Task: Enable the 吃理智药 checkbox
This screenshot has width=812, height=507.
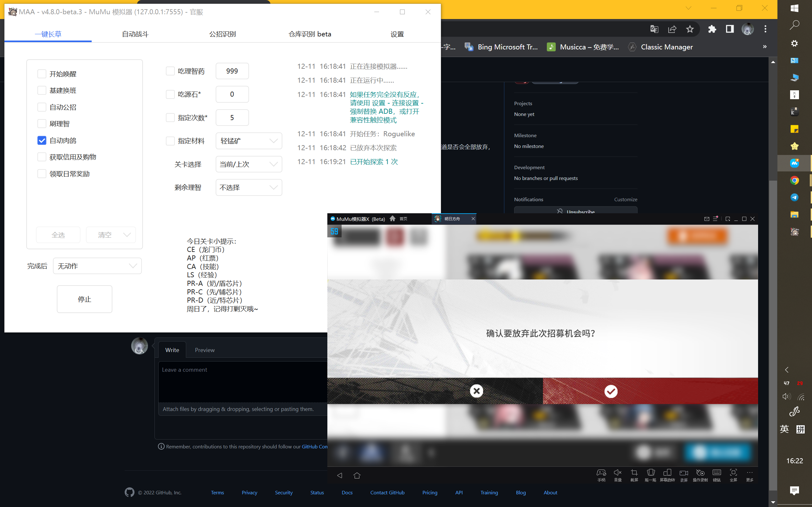Action: pos(170,71)
